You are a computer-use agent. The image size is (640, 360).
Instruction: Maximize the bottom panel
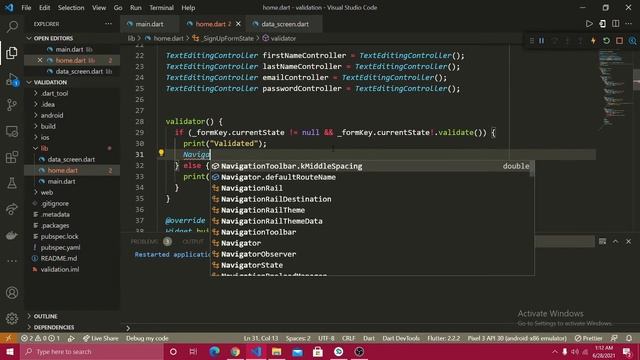click(616, 242)
